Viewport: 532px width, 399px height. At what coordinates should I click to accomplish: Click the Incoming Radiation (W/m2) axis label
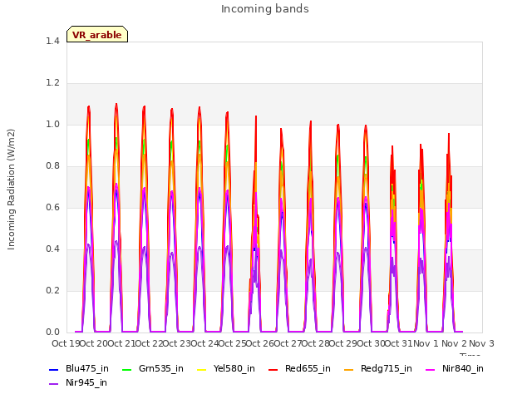pyautogui.click(x=11, y=190)
